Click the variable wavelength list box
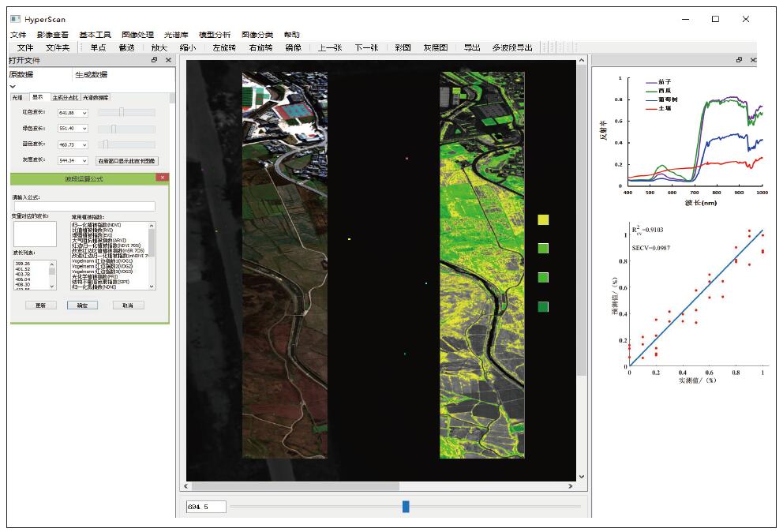Screen dimensions: 783x532 [35, 234]
